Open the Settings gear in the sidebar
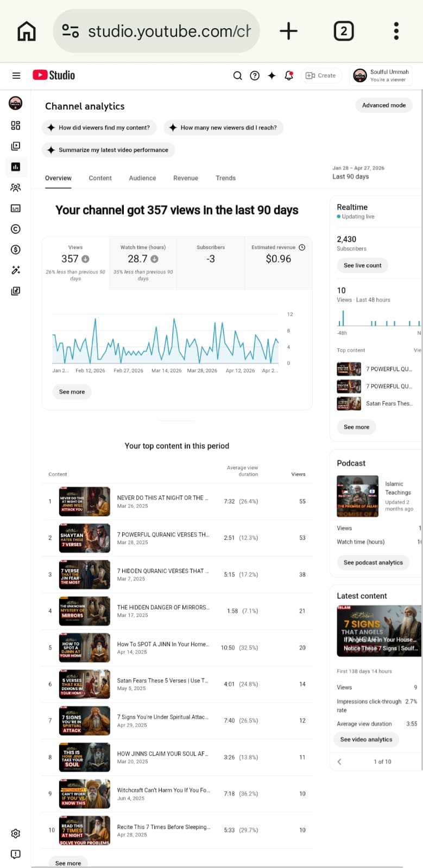 coord(16,833)
